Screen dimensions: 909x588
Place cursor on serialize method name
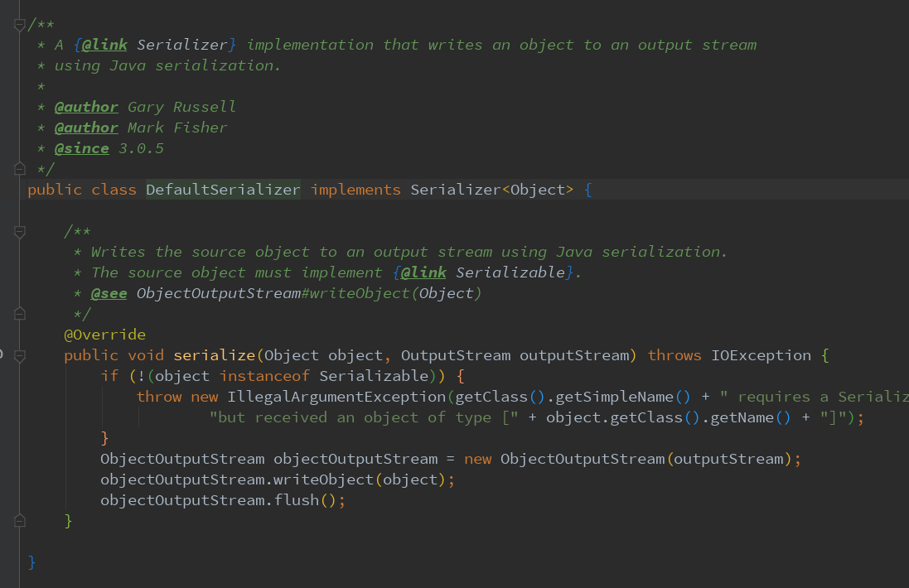click(x=215, y=355)
